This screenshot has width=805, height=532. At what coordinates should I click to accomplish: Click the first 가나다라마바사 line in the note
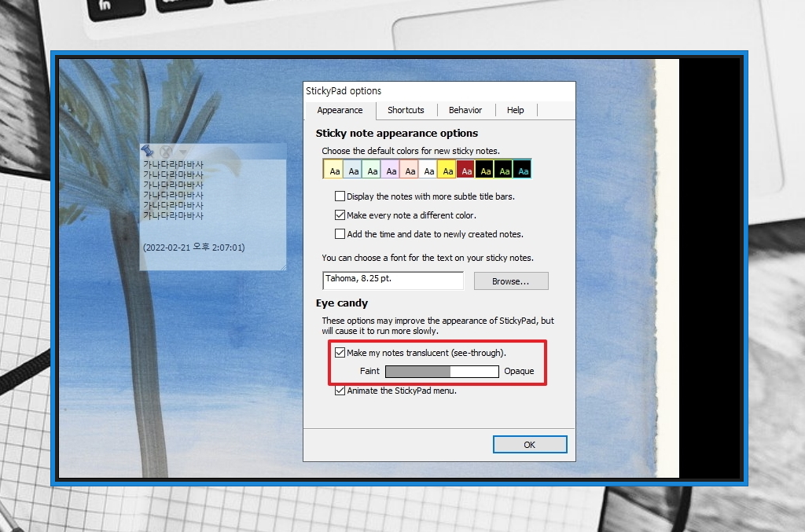click(173, 165)
